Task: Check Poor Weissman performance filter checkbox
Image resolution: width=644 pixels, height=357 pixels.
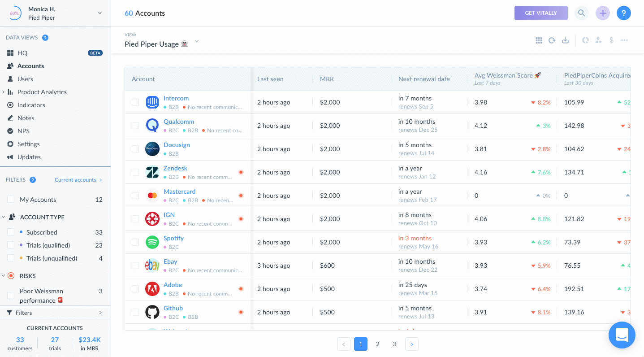Action: (11, 296)
